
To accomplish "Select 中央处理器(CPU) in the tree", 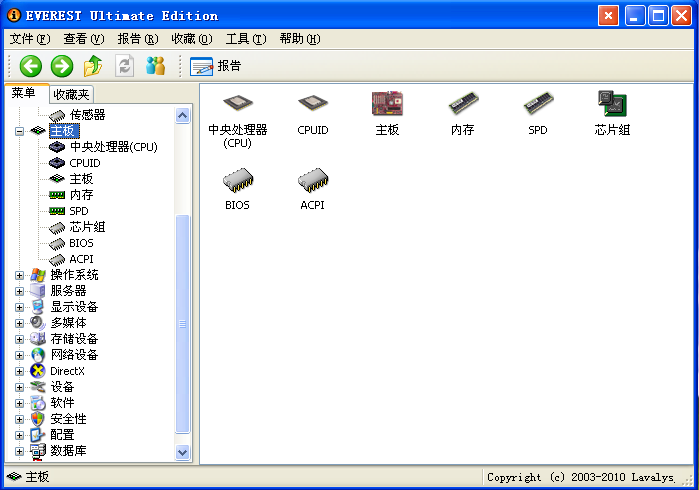I will coord(114,147).
